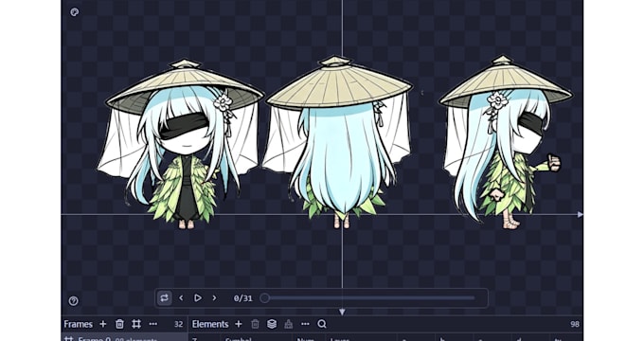
Task: Step to the previous frame
Action: coord(181,297)
